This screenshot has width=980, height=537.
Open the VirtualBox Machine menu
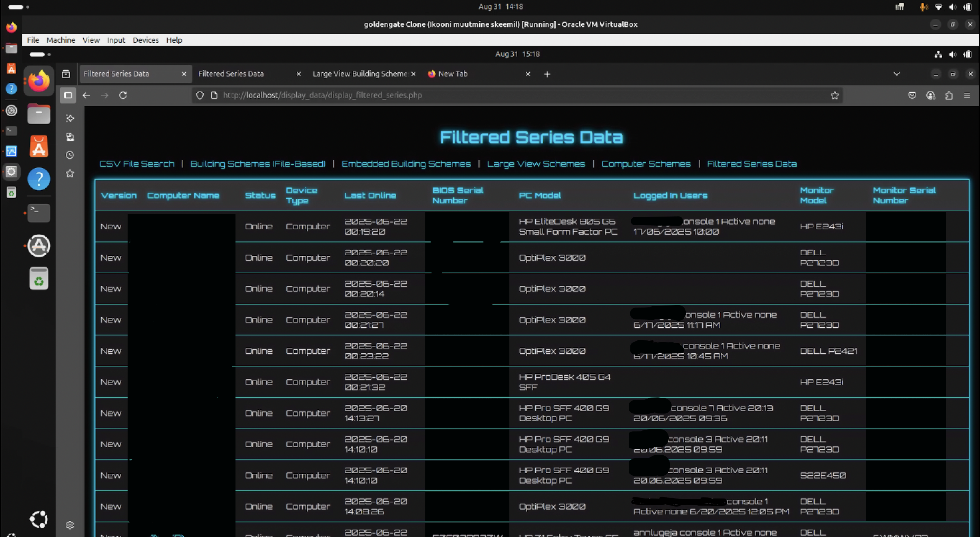click(61, 40)
